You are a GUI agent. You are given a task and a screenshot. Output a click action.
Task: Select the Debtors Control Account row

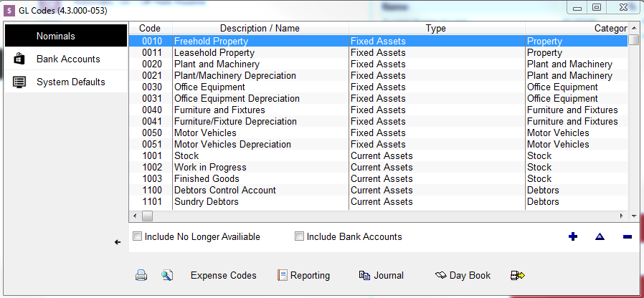[x=378, y=190]
